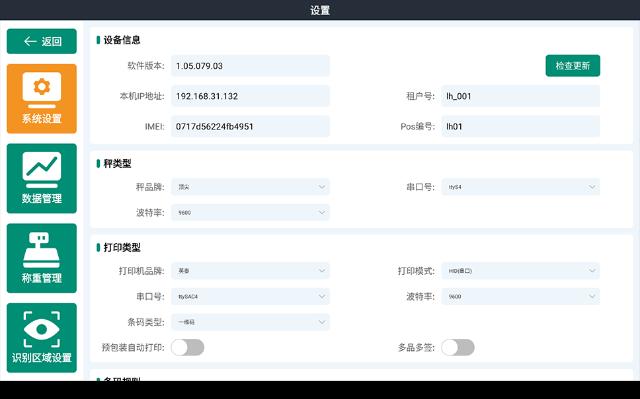The width and height of the screenshot is (640, 399).
Task: Click the 检查更新 button
Action: (x=573, y=66)
